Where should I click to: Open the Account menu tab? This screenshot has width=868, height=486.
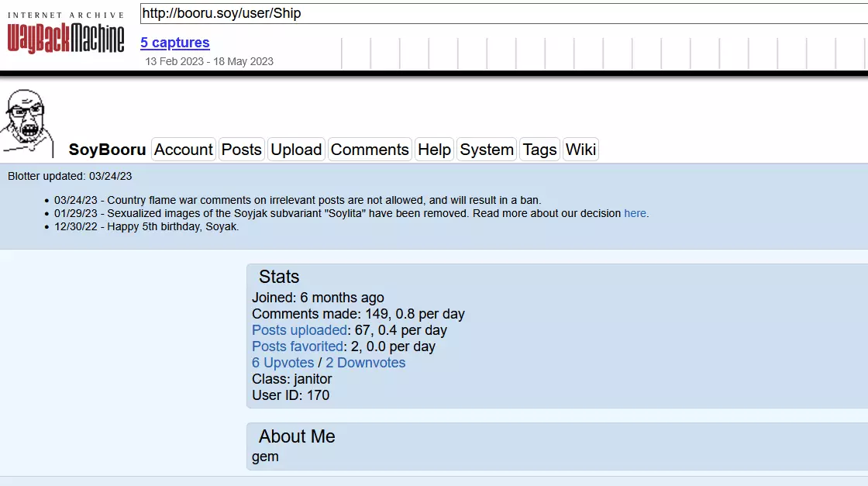(x=183, y=150)
